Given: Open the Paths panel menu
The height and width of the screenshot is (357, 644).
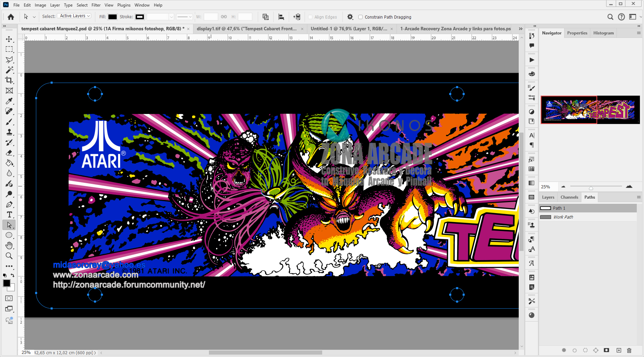Looking at the screenshot, I should 639,197.
